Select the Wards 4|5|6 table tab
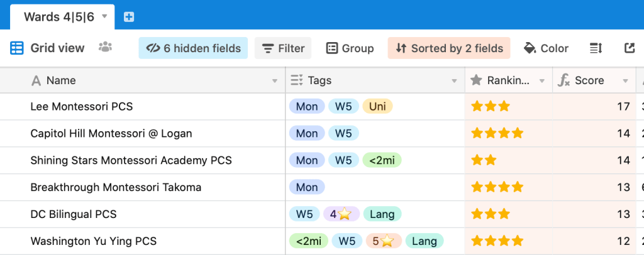Viewport: 644px width, 255px height. pyautogui.click(x=58, y=17)
